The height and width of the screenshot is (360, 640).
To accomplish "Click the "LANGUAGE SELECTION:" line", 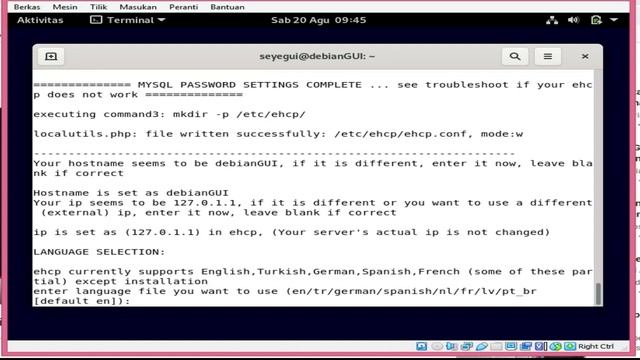I will [99, 252].
